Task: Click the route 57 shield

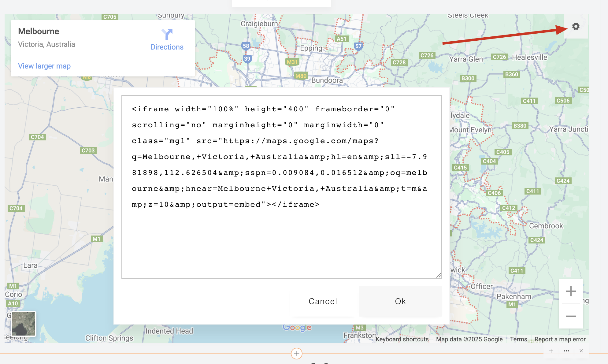Action: point(358,46)
